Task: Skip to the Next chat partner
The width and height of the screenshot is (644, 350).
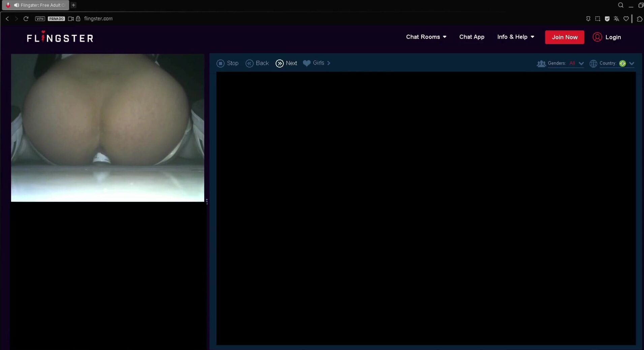Action: (x=286, y=63)
